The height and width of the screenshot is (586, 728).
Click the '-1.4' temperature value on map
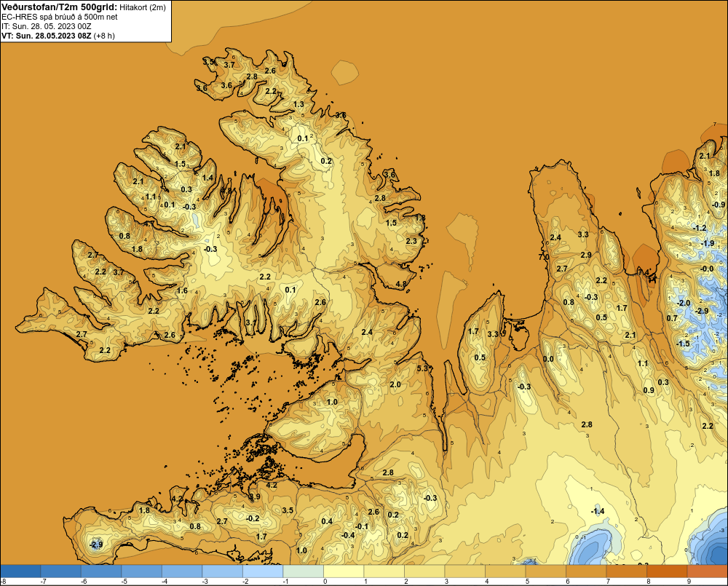pos(598,511)
